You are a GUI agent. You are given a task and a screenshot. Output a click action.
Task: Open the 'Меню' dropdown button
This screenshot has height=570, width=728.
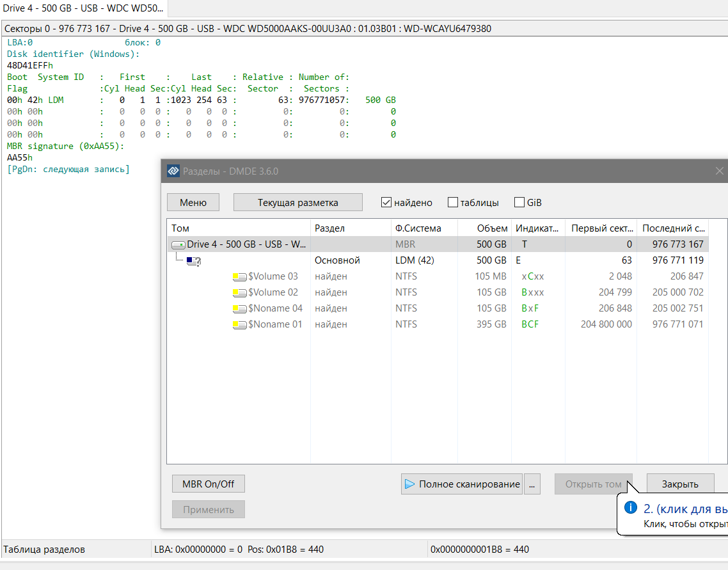[193, 202]
